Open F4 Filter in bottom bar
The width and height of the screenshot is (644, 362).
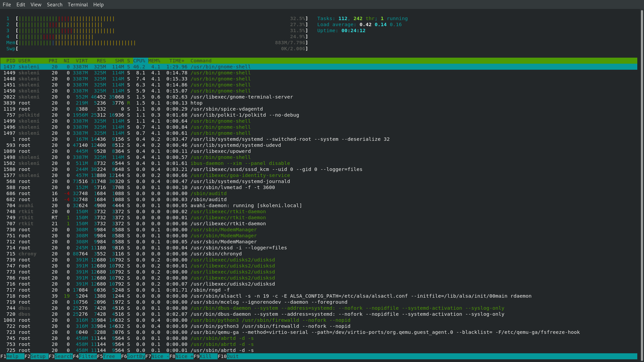87,356
